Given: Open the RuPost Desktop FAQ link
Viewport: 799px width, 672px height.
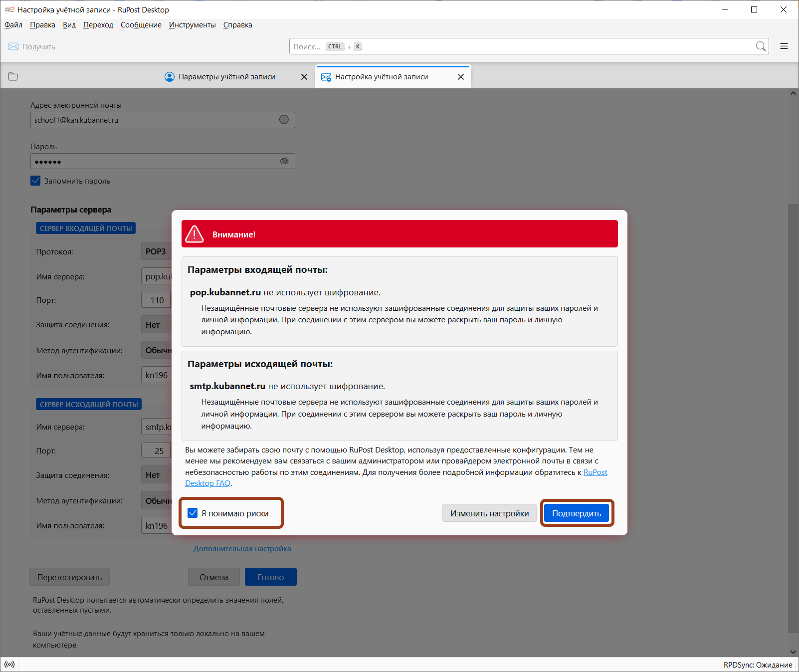Looking at the screenshot, I should point(595,472).
